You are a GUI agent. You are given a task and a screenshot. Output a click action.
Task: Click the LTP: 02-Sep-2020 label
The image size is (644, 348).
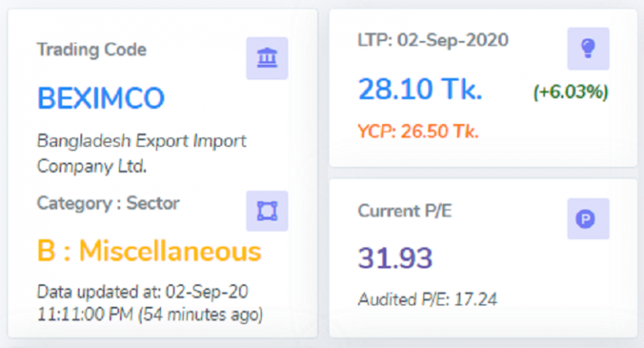click(433, 40)
